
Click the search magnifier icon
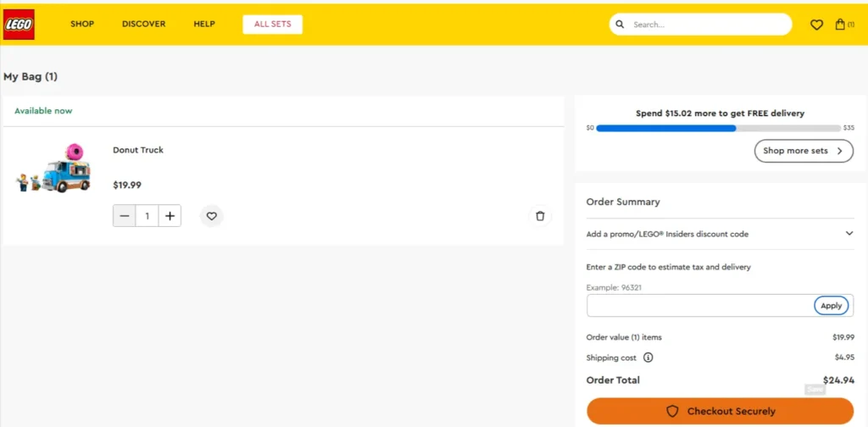(620, 25)
